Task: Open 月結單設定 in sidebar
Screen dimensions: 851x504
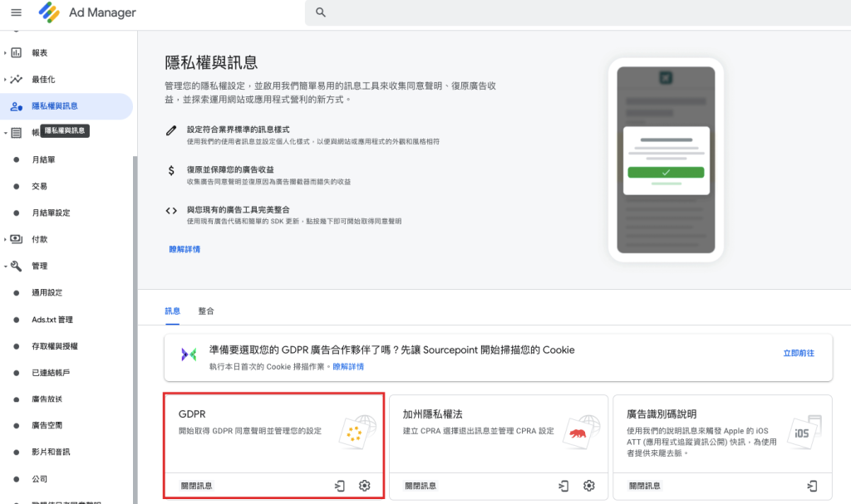Action: [51, 213]
